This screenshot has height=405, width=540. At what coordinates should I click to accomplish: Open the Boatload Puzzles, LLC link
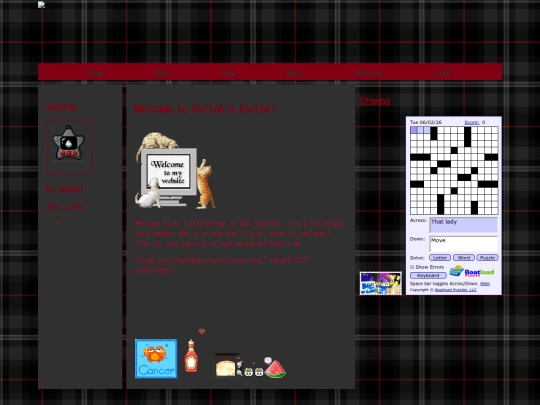click(456, 290)
